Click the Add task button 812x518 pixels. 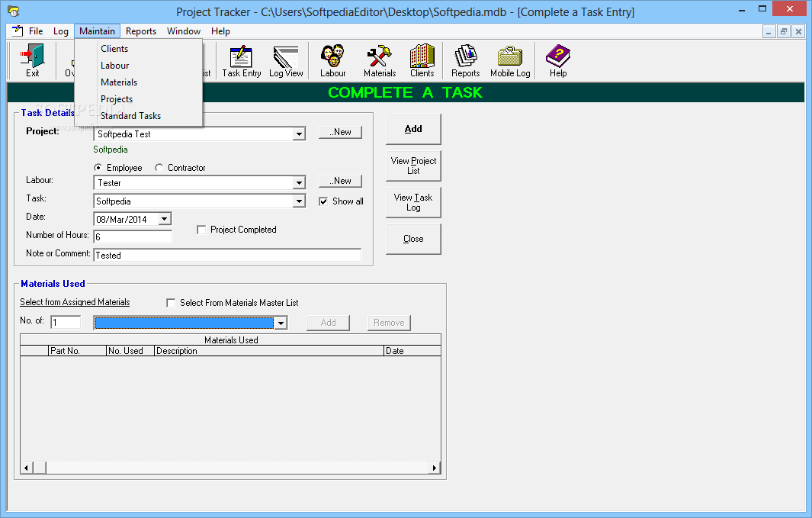(x=413, y=129)
